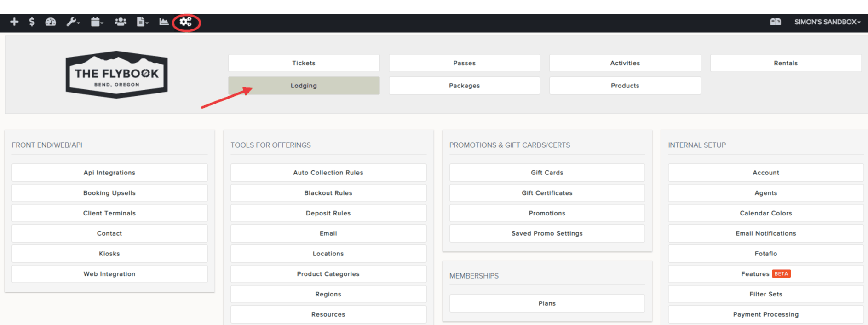Image resolution: width=868 pixels, height=325 pixels.
Task: Open the customers people icon
Action: [121, 22]
